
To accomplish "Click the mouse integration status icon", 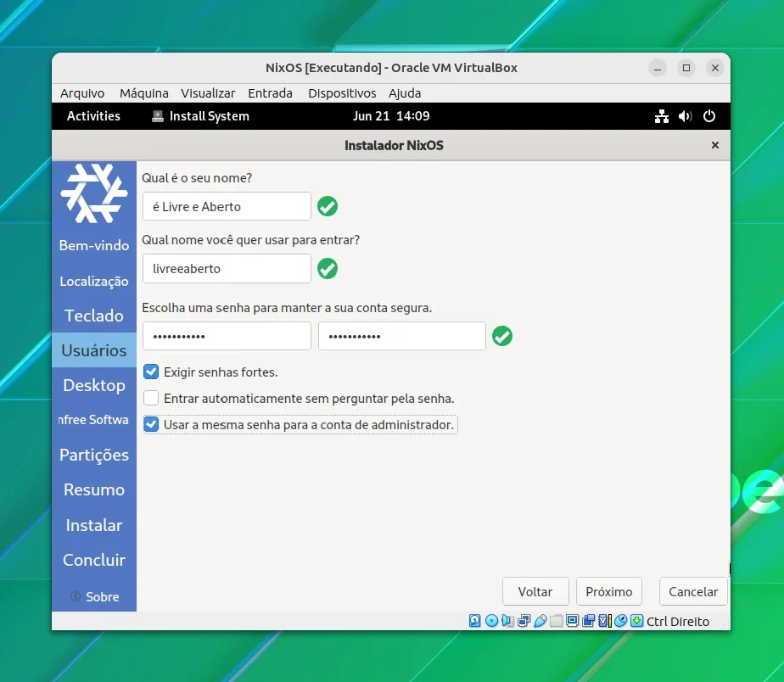I will click(620, 620).
